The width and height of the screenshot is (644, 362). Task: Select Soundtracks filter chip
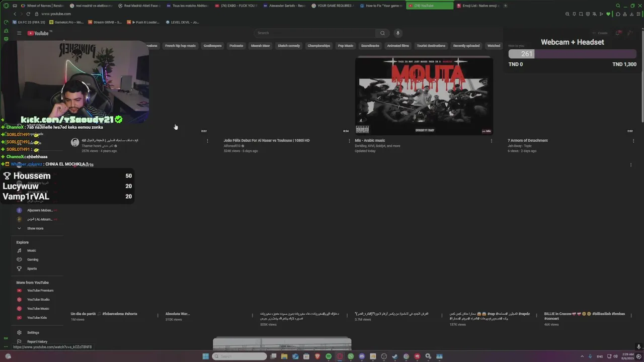(370, 46)
